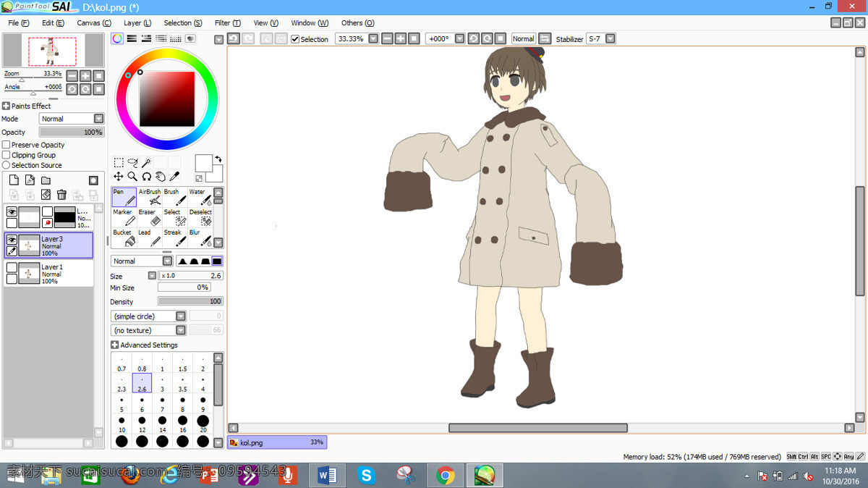The height and width of the screenshot is (488, 868).
Task: Open the Canvas menu
Action: tap(94, 22)
